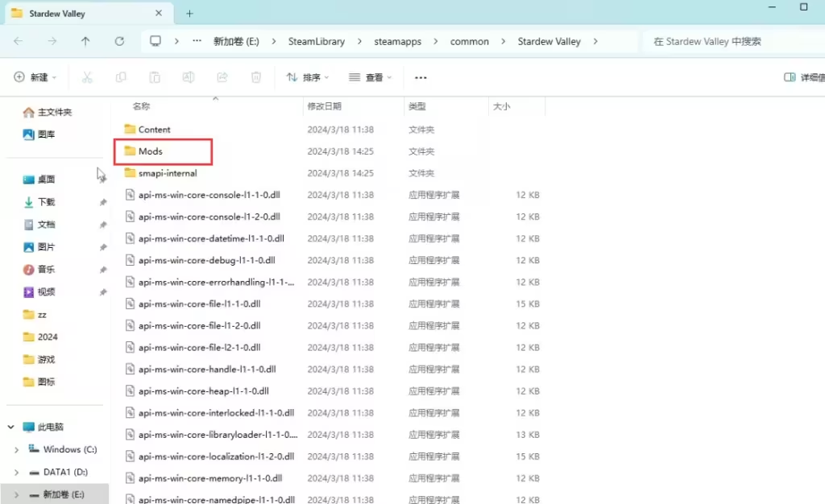Click the search box for Stardew Valley

coord(733,42)
